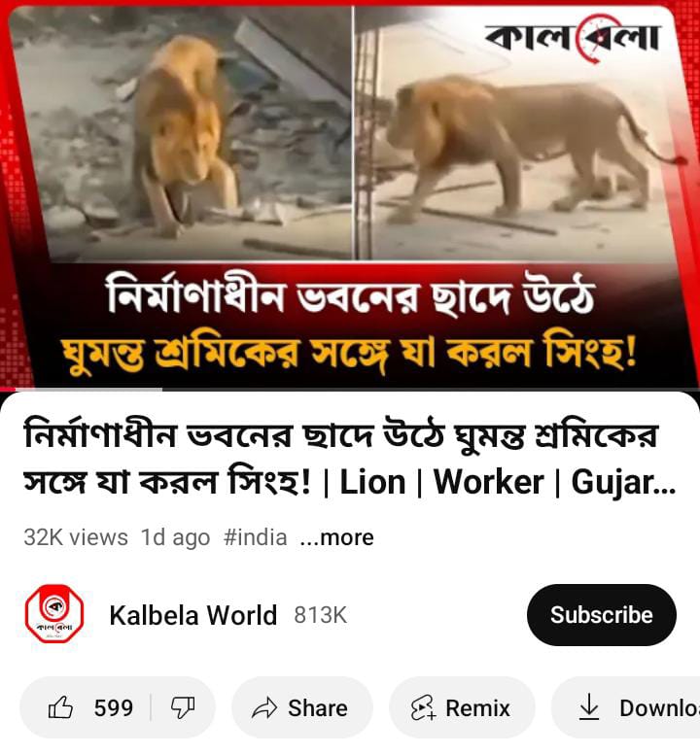
Task: Open Kalbela World channel name
Action: coord(193,615)
